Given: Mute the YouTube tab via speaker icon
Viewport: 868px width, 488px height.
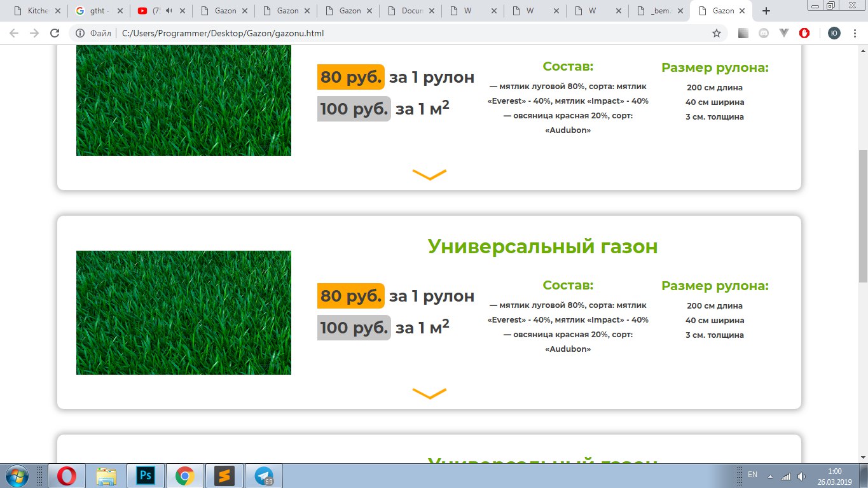Looking at the screenshot, I should tap(169, 11).
